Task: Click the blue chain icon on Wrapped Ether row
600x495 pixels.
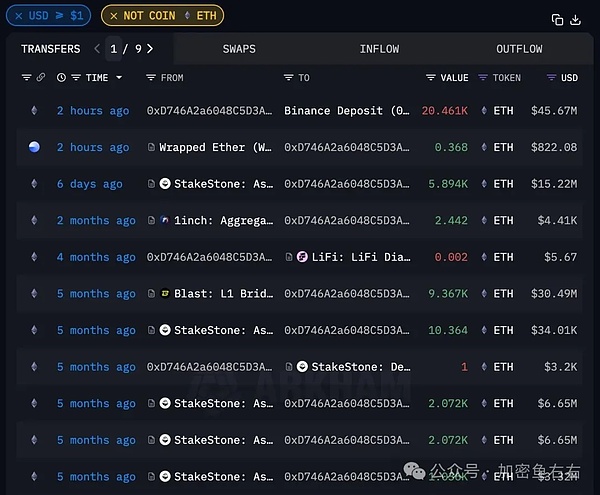Action: tap(34, 147)
